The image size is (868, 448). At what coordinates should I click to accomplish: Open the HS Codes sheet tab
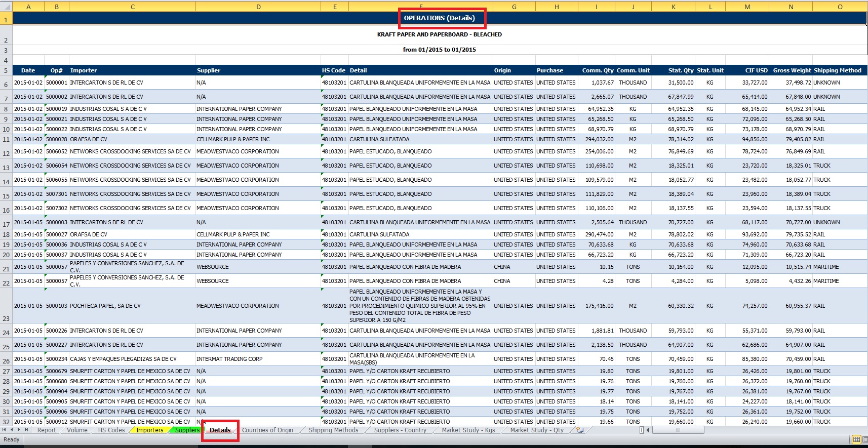(111, 430)
